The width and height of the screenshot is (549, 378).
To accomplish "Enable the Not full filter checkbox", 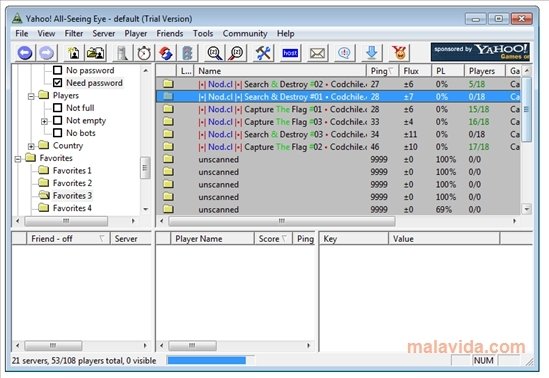I will (x=57, y=108).
